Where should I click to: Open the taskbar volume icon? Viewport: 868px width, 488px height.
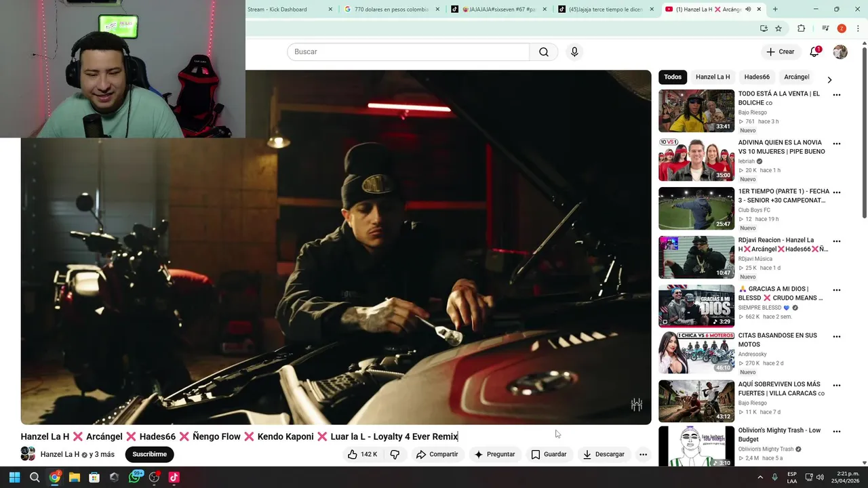[820, 477]
